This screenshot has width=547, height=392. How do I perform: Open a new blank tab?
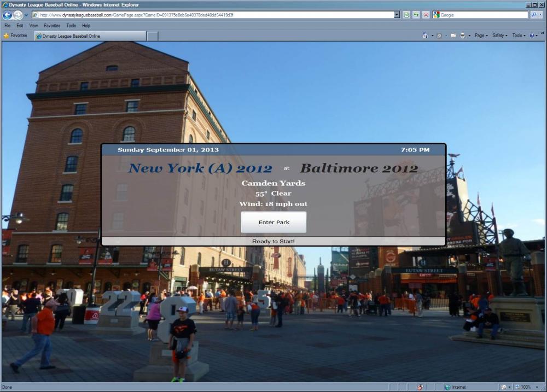pyautogui.click(x=153, y=36)
